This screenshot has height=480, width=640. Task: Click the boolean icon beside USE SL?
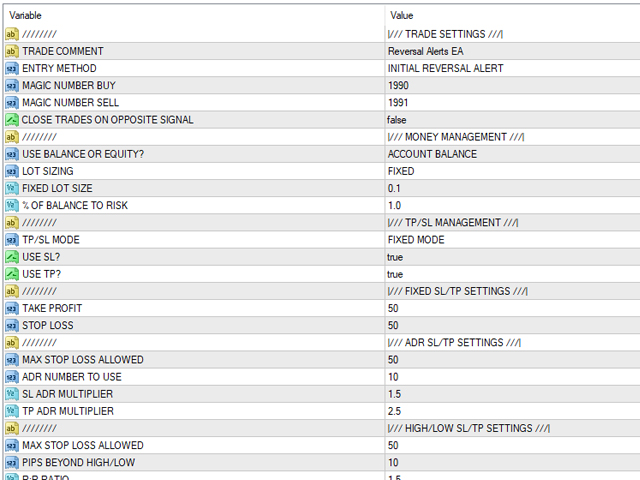(x=11, y=257)
